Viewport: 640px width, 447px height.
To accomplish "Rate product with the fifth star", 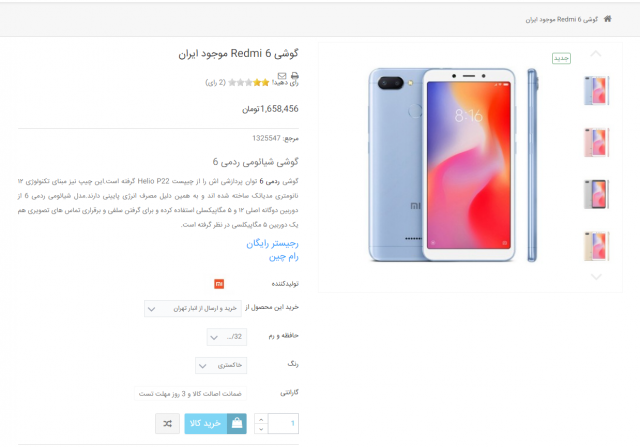I will coord(232,83).
